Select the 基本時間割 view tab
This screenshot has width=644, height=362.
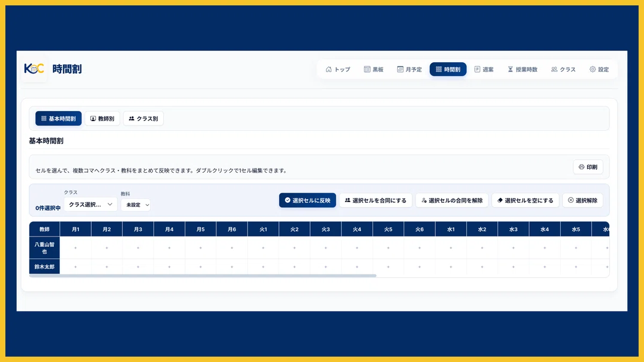click(x=58, y=119)
